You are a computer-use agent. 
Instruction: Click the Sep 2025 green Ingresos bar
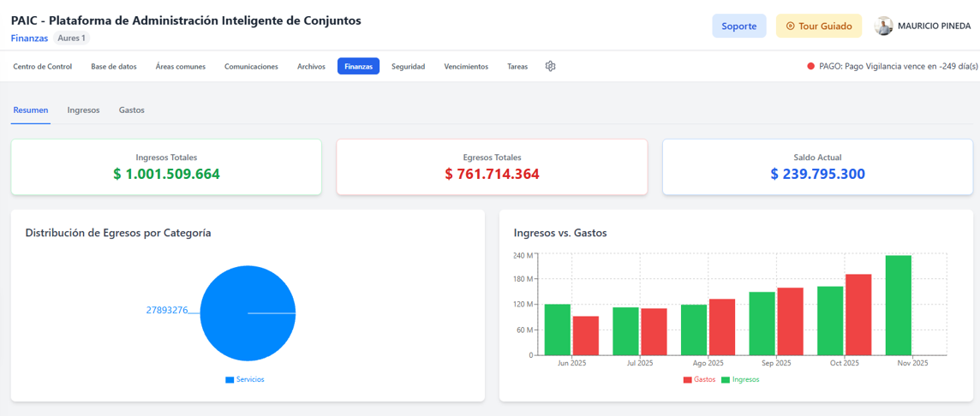[x=762, y=324]
